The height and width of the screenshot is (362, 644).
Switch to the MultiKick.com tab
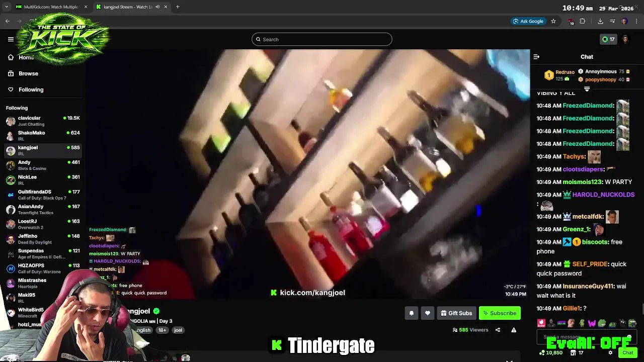tap(51, 7)
